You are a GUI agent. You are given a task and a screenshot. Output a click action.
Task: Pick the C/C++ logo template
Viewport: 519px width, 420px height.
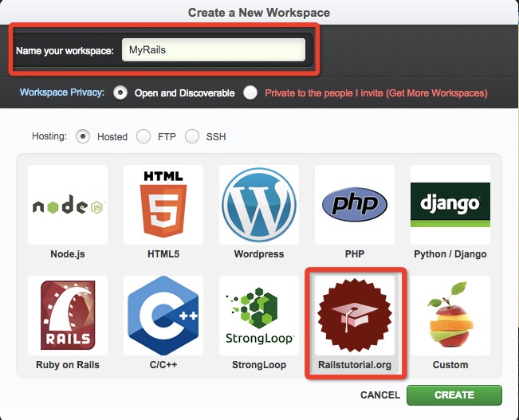coord(163,316)
